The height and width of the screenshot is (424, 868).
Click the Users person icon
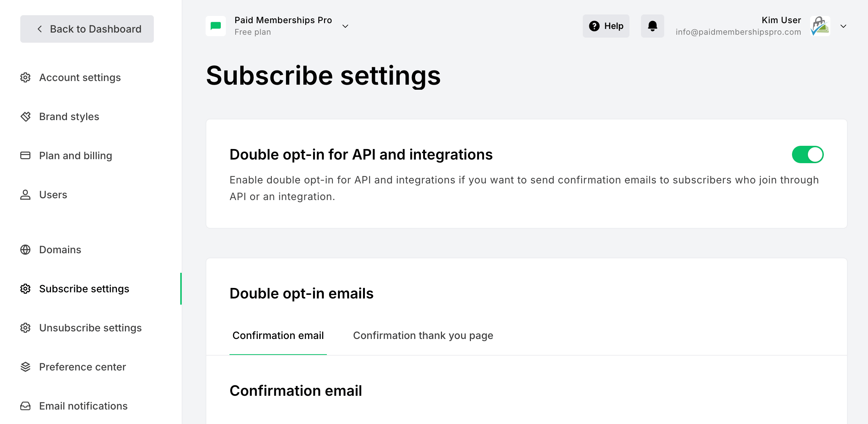(x=25, y=195)
